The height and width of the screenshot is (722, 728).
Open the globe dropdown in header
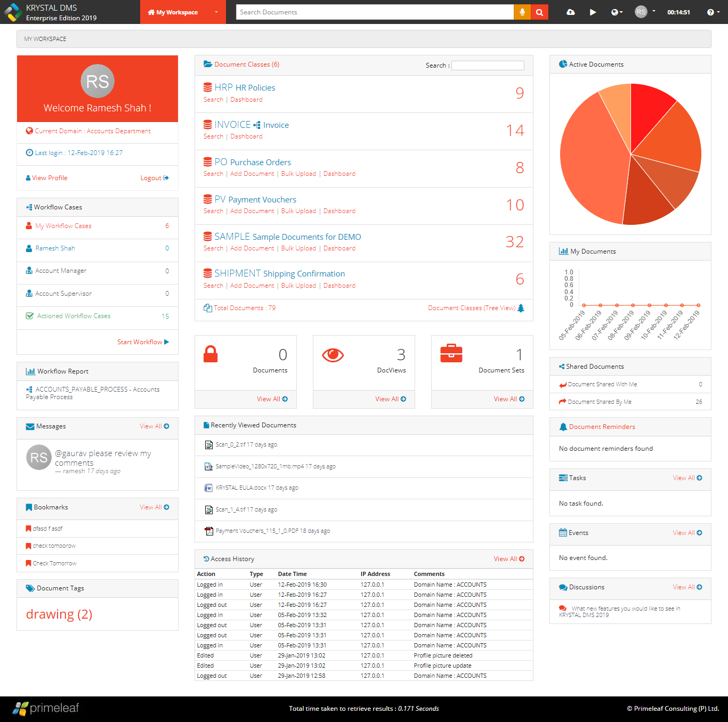[617, 12]
